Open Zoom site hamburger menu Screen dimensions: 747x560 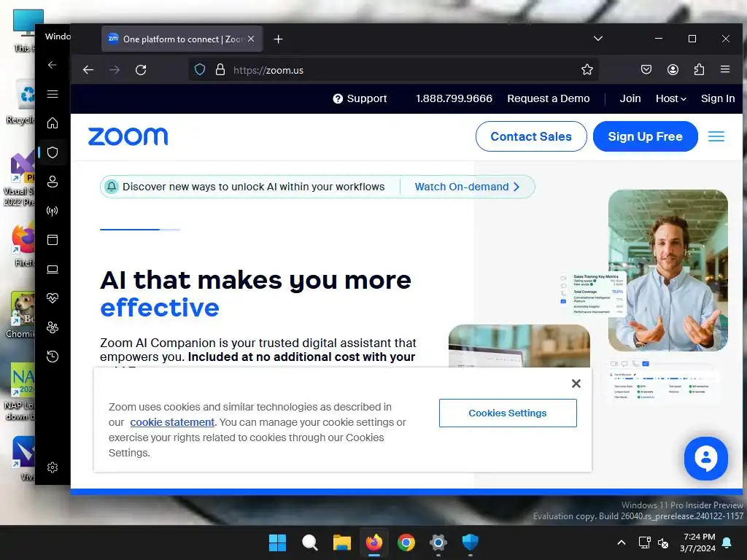716,136
